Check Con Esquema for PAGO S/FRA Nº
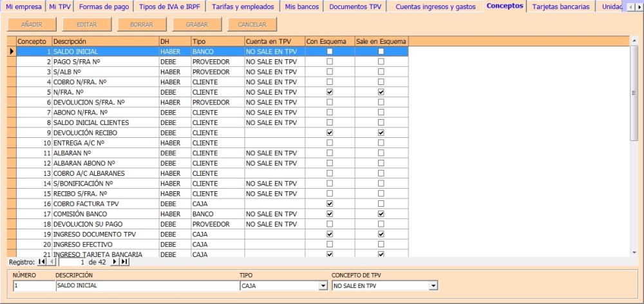Viewport: 644px width, 304px height. coord(330,62)
